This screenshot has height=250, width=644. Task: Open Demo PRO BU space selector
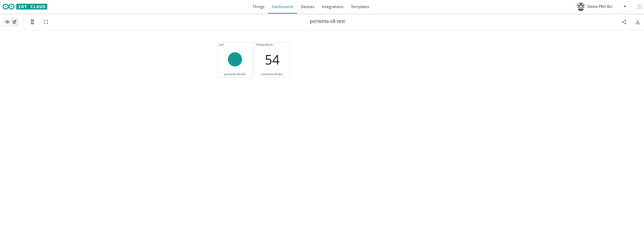click(600, 7)
